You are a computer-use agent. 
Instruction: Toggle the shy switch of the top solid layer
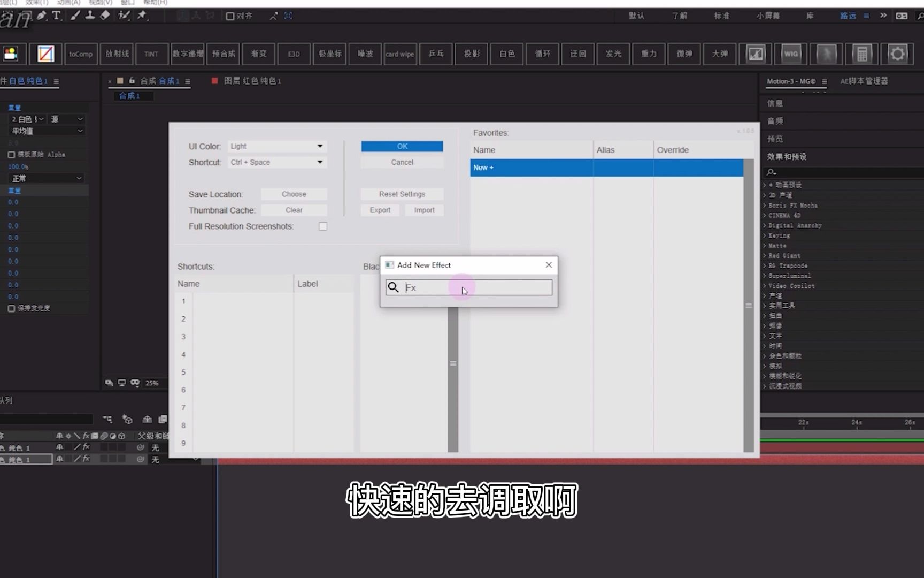tap(59, 447)
